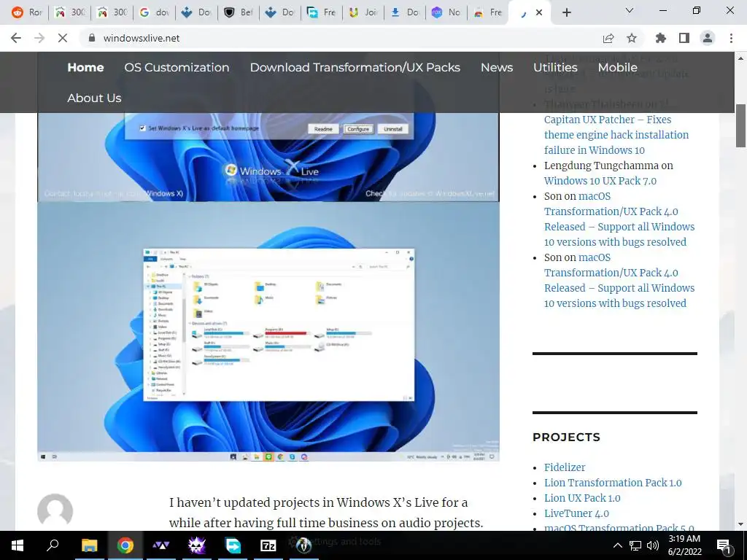Open the Utilities menu item

click(555, 68)
